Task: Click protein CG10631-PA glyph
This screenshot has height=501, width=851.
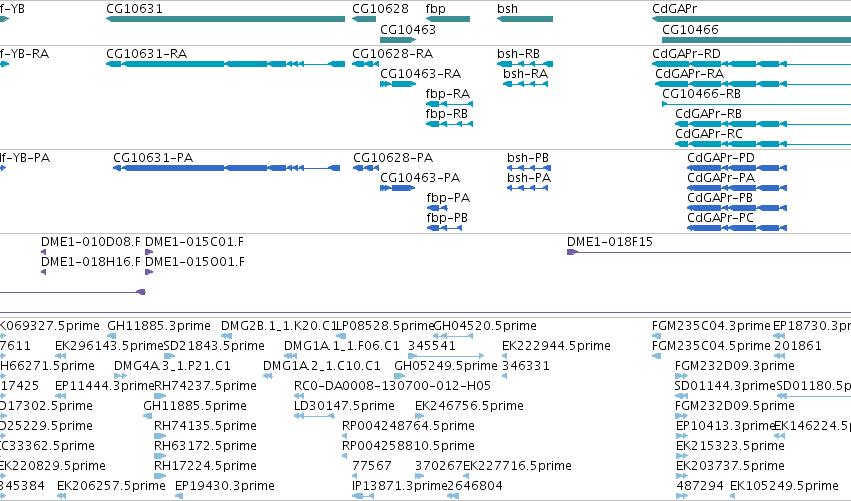Action: coord(226,168)
